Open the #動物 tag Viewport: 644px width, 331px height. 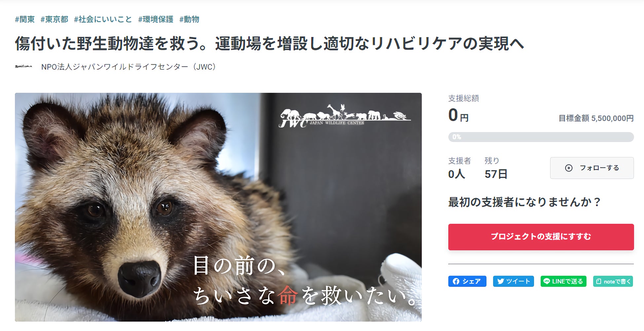[189, 19]
